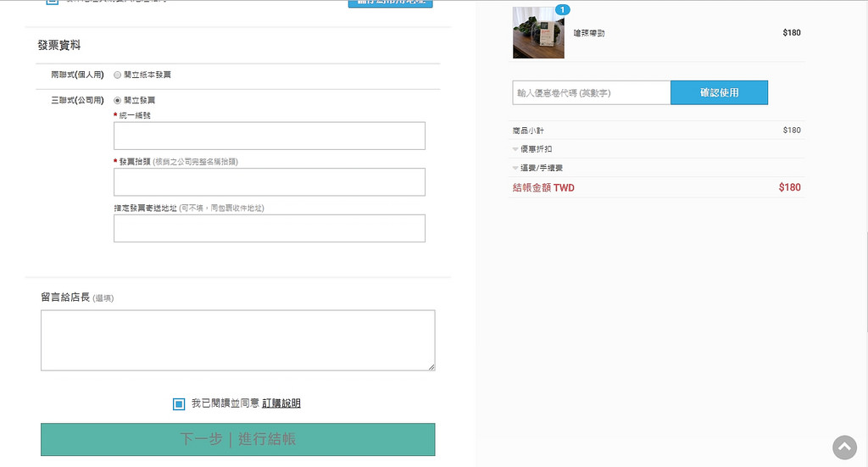
Task: Click inside the 留言給店長 message box
Action: (x=237, y=339)
